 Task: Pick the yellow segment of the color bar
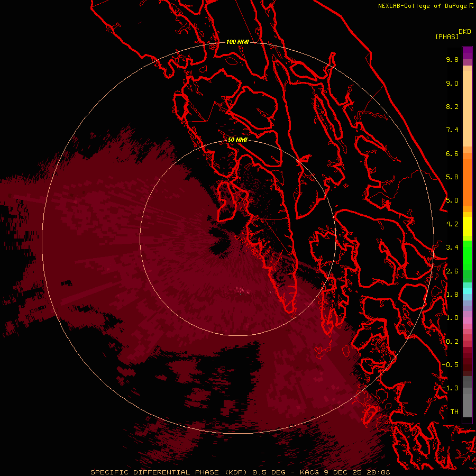pyautogui.click(x=467, y=226)
